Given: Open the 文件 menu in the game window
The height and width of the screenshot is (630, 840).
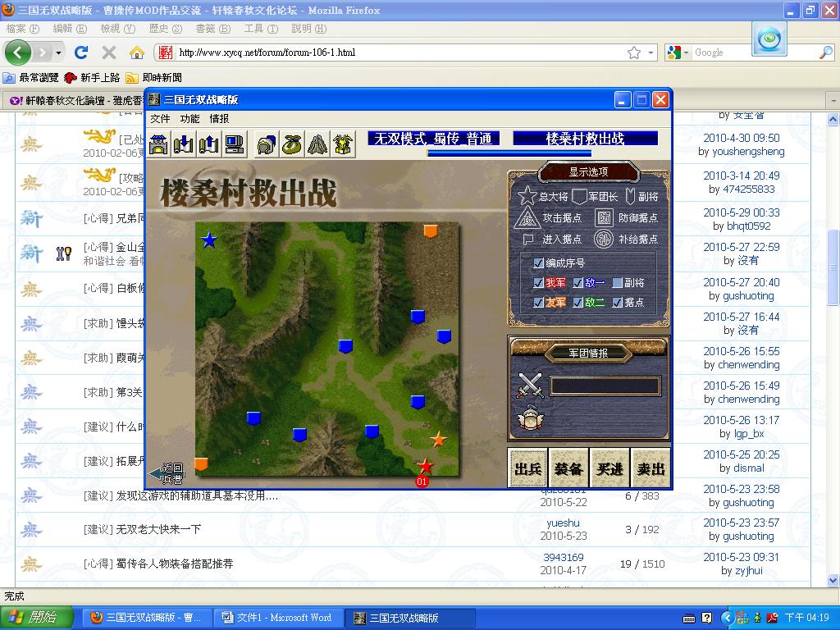Looking at the screenshot, I should (x=160, y=119).
